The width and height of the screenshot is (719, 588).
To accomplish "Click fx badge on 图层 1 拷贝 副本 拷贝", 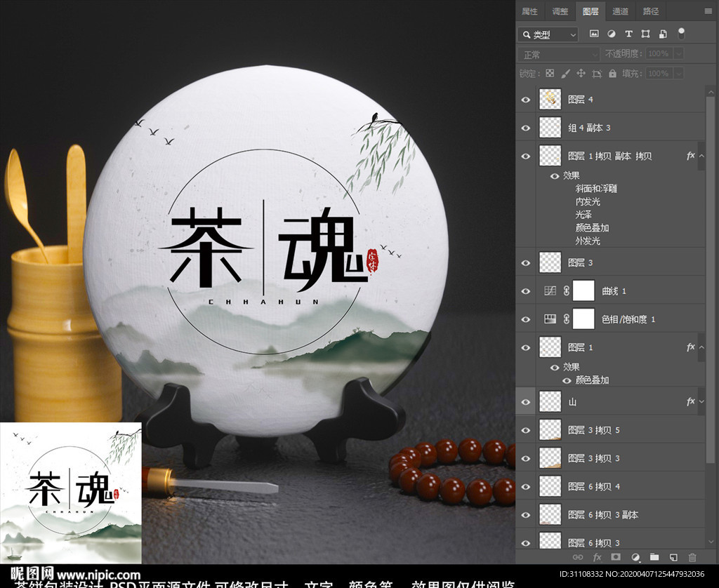I will tap(691, 156).
